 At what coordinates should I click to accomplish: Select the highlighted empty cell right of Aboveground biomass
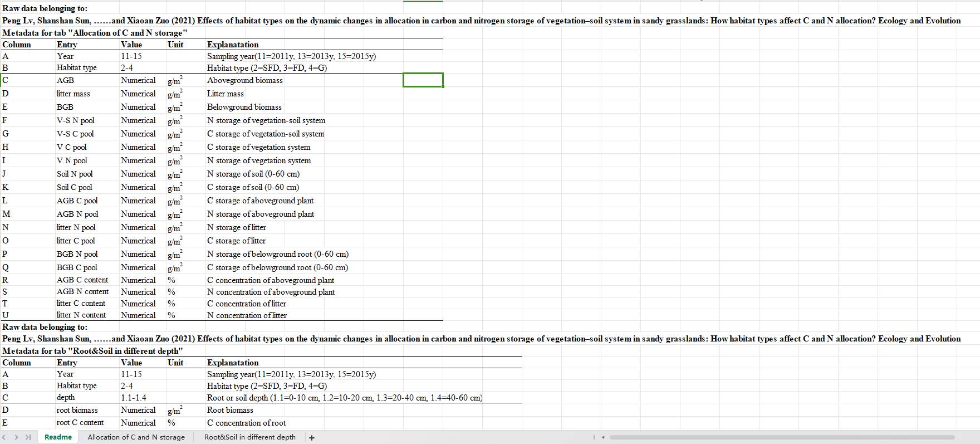(423, 80)
